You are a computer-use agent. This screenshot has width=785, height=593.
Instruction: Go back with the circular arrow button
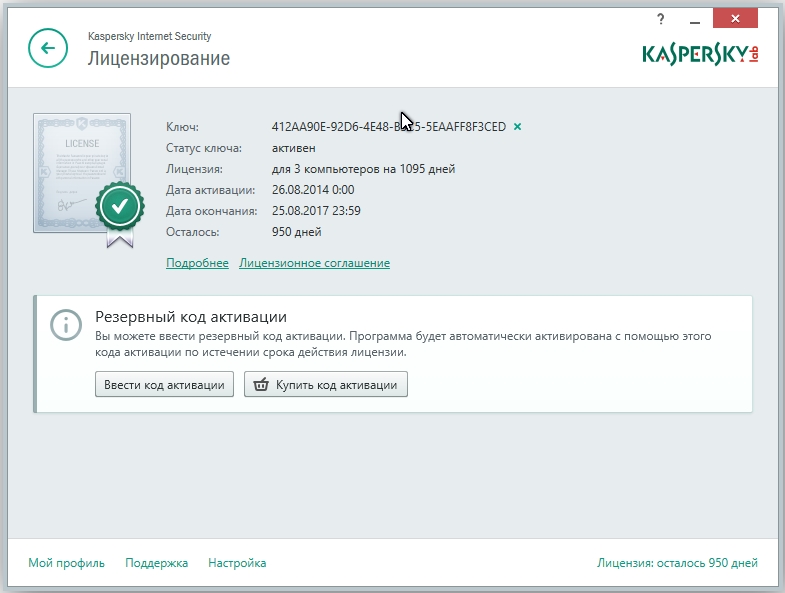[48, 48]
